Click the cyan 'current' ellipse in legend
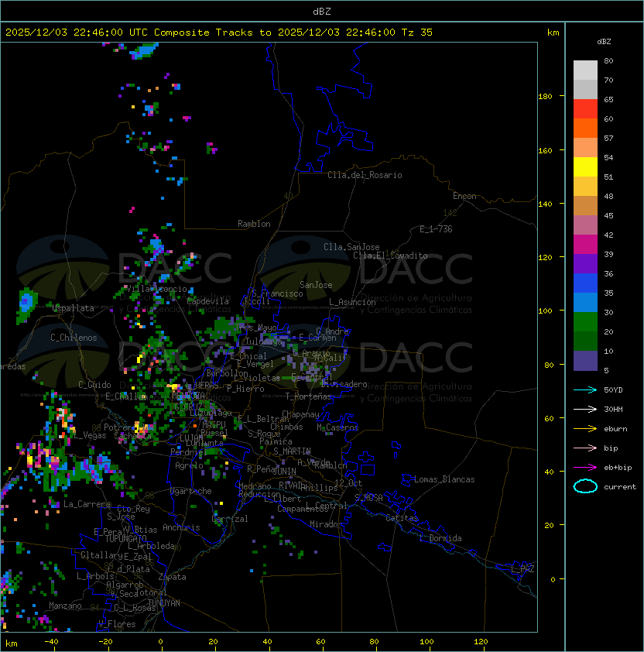The image size is (644, 652). (x=585, y=486)
